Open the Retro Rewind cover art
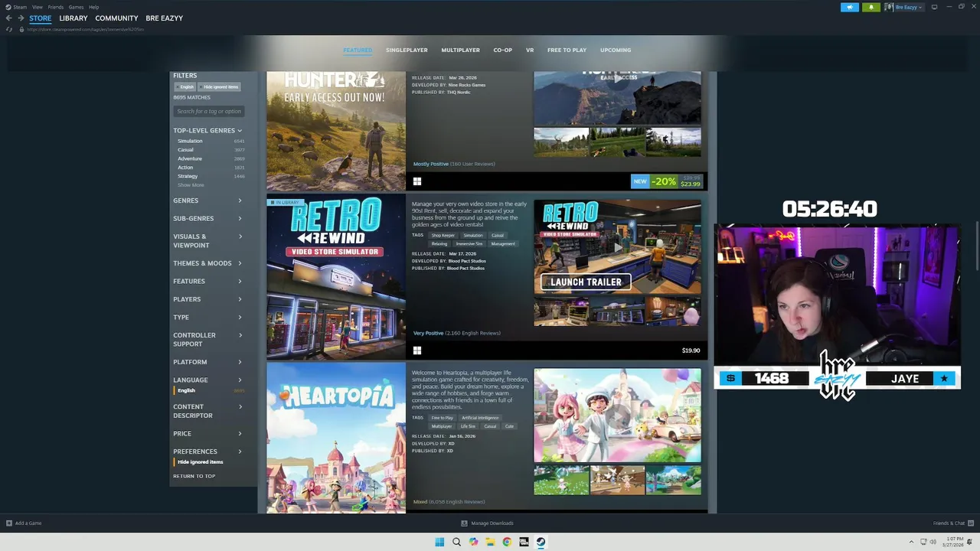The width and height of the screenshot is (980, 551). [336, 275]
